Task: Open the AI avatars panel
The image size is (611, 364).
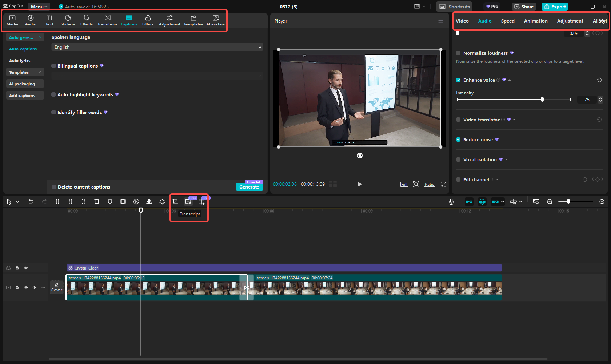Action: [215, 20]
